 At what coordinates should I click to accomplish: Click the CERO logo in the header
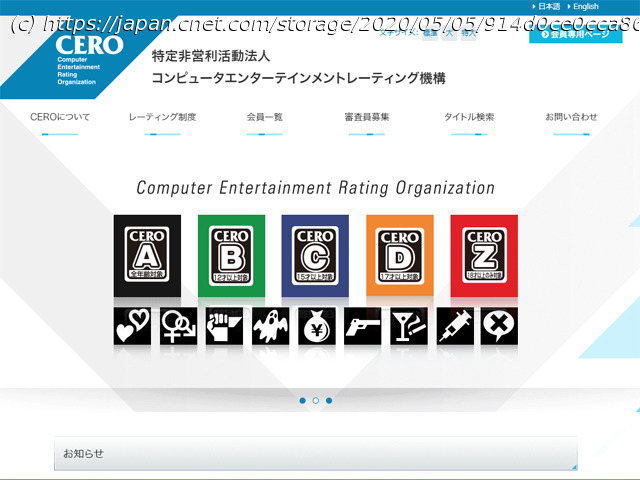click(89, 59)
